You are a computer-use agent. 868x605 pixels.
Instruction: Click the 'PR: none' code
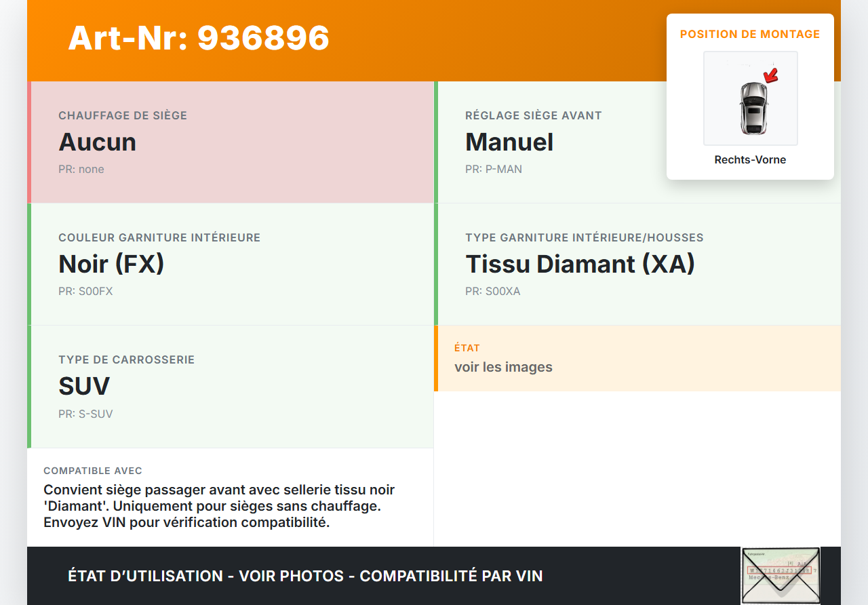81,170
